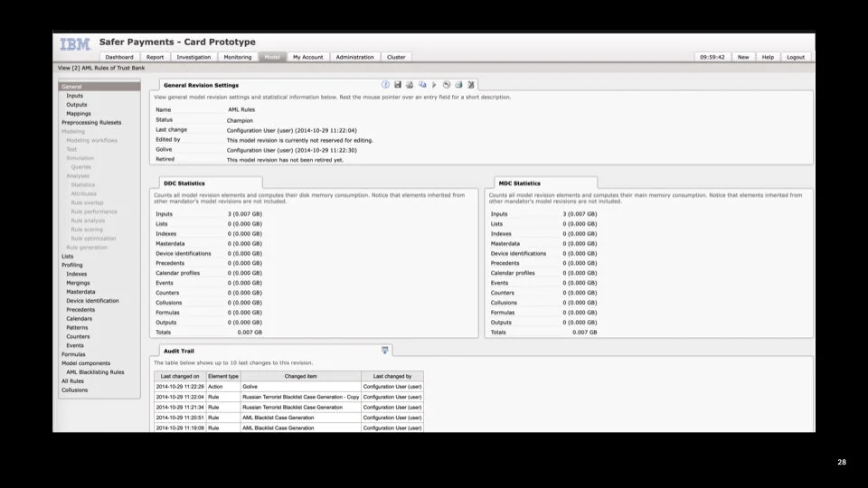
Task: Click the Audit Trail panel header
Action: click(179, 351)
